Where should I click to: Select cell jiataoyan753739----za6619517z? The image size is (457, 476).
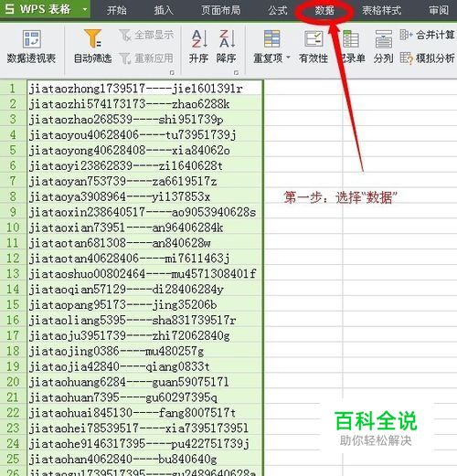coord(144,181)
